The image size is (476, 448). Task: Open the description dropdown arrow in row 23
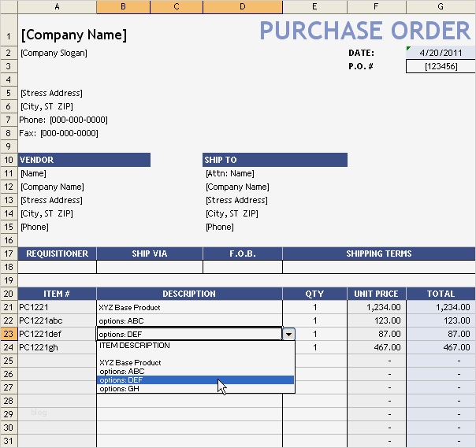pos(288,335)
